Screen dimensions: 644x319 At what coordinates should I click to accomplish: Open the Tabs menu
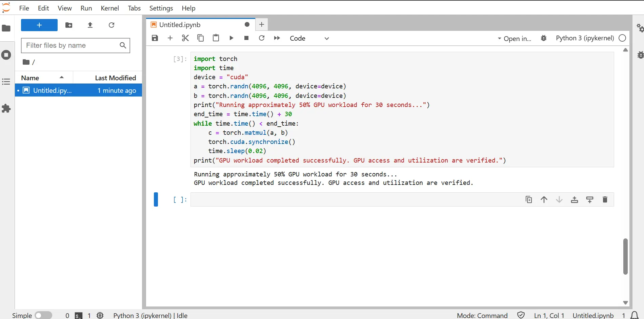[134, 8]
